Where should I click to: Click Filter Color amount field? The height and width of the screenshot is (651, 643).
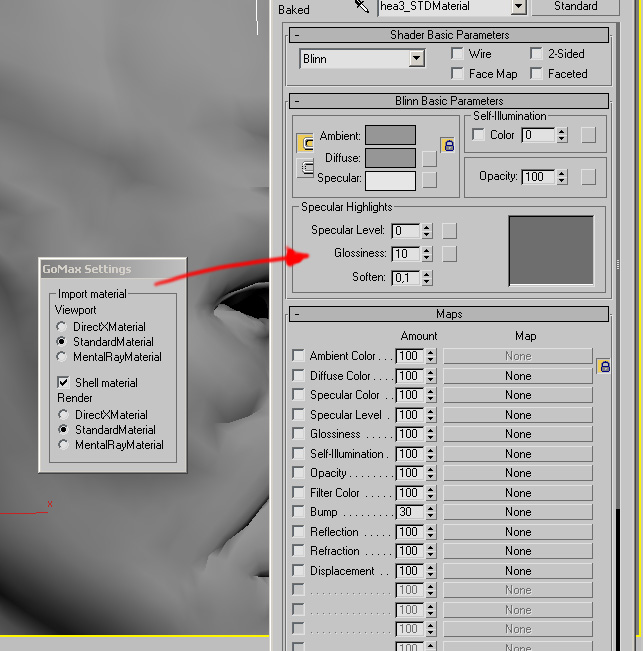pyautogui.click(x=410, y=493)
